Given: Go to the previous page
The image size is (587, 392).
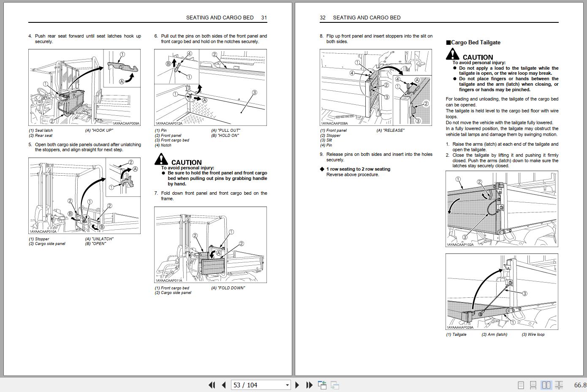Looking at the screenshot, I should click(x=223, y=385).
